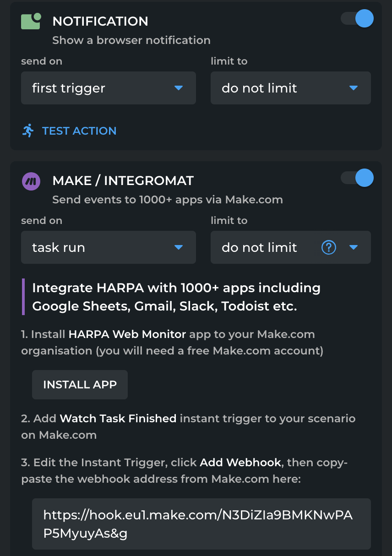Viewport: 392px width, 556px height.
Task: Disable the Make / Integromat switch
Action: coord(358,178)
